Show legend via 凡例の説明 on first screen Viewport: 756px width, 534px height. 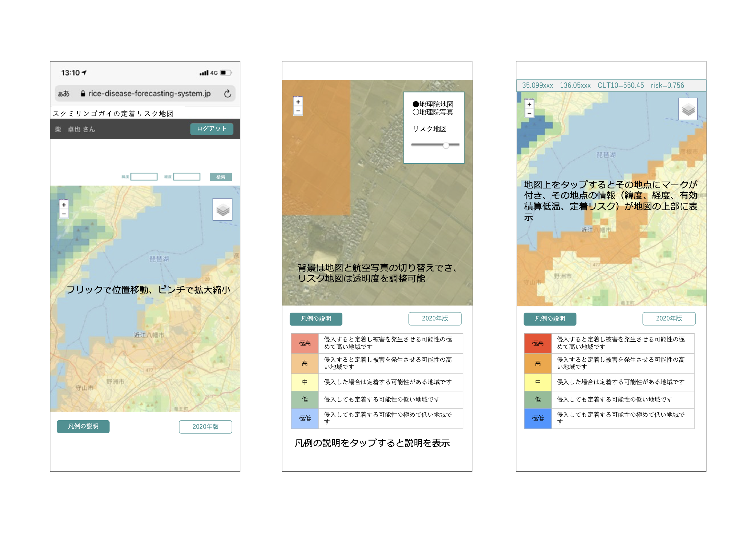pyautogui.click(x=83, y=427)
